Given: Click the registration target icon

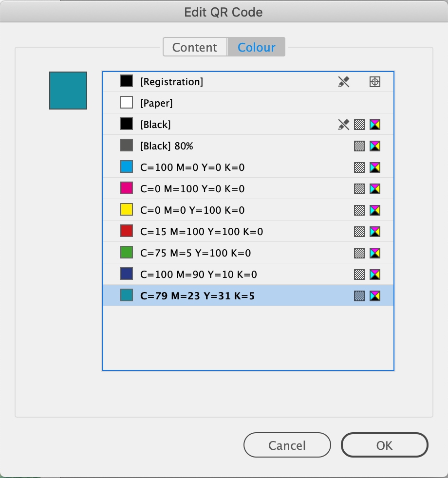Looking at the screenshot, I should [x=375, y=82].
